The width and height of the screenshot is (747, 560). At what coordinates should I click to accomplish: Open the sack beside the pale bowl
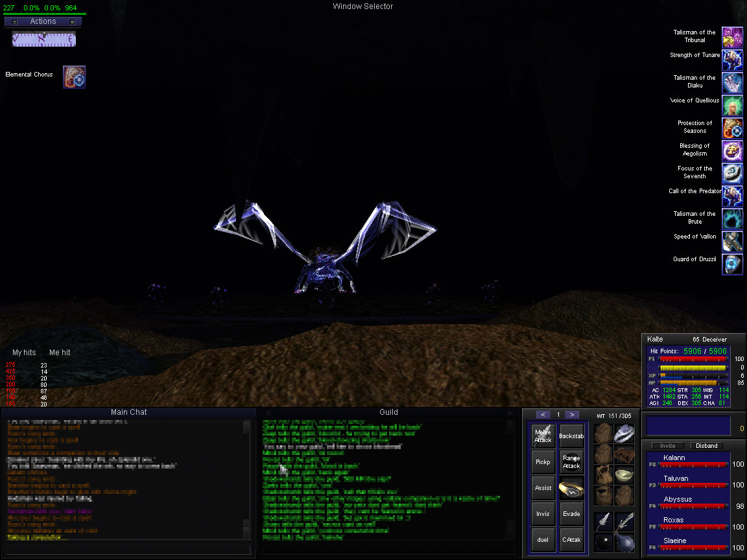point(604,474)
